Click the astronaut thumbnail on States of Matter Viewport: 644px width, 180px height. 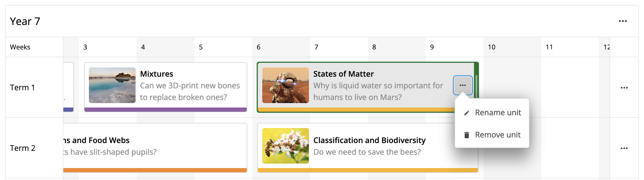[285, 85]
